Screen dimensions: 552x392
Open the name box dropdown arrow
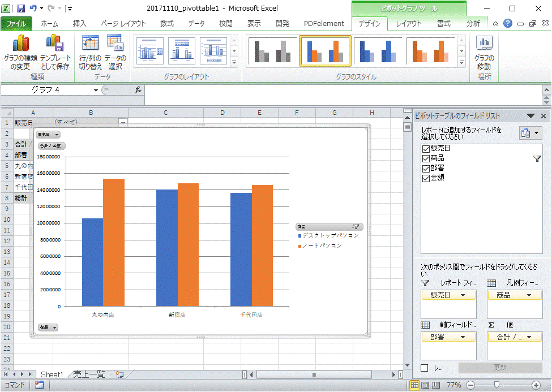[x=96, y=91]
